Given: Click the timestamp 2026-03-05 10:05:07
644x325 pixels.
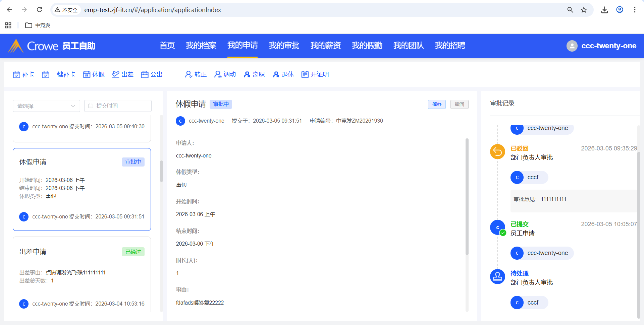Looking at the screenshot, I should [x=609, y=224].
